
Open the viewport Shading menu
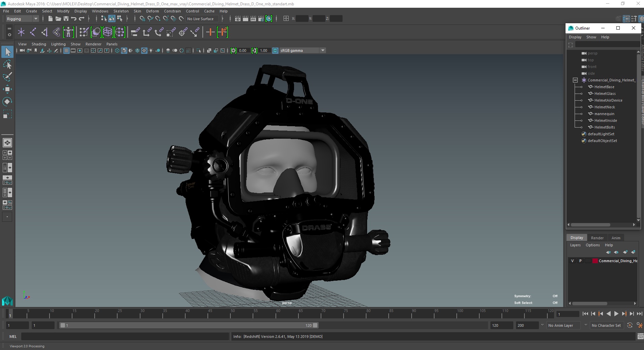click(39, 44)
